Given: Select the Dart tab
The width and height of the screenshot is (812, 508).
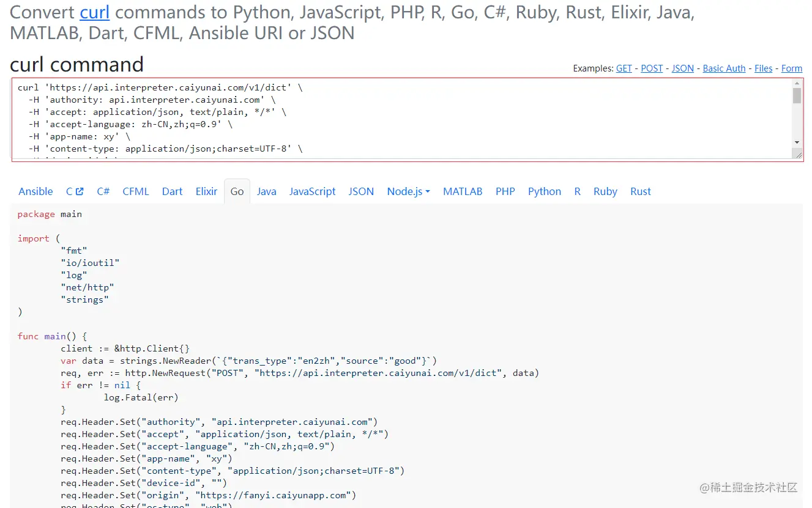Looking at the screenshot, I should (172, 191).
